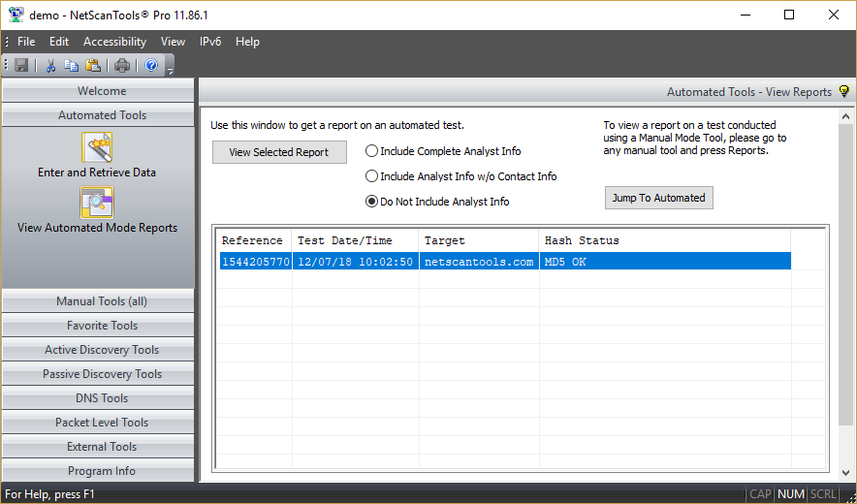Click the scrollbar up arrow
The image size is (857, 504).
[846, 116]
